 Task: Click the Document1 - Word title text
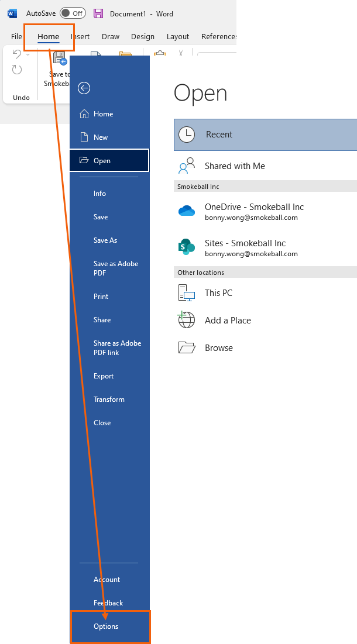click(141, 13)
